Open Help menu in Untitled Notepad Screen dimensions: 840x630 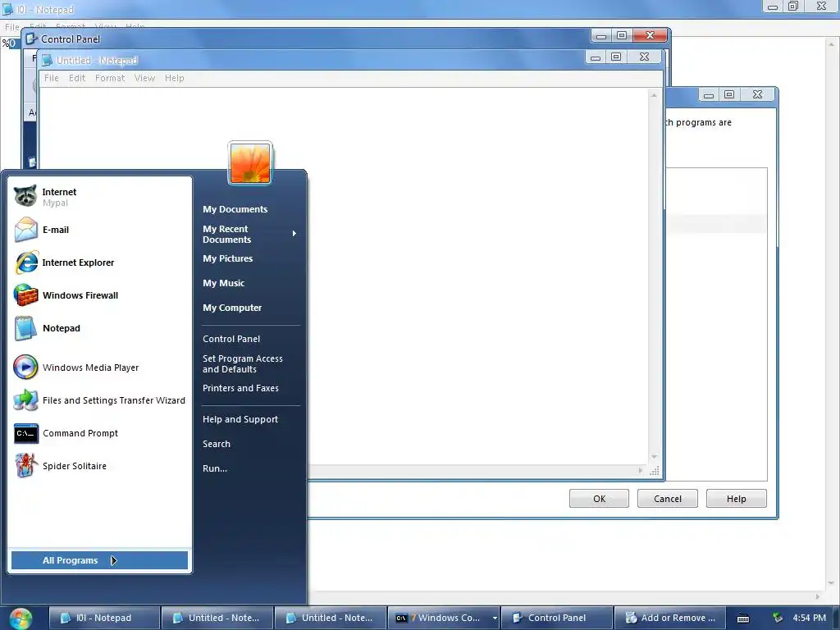click(x=174, y=78)
